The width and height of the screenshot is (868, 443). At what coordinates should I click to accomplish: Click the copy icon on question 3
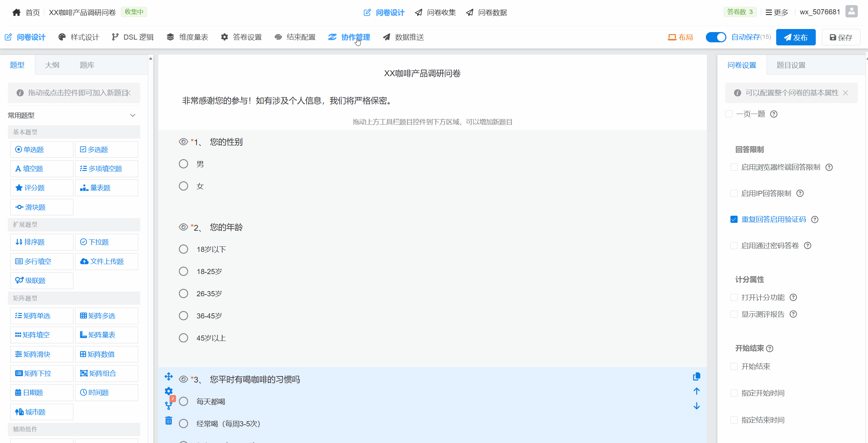coord(696,376)
